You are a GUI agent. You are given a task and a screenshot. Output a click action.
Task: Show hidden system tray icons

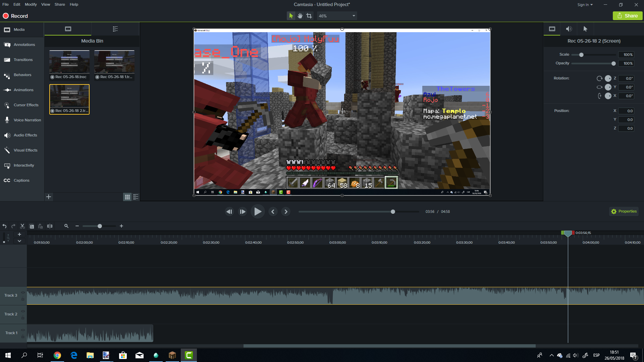click(x=551, y=355)
